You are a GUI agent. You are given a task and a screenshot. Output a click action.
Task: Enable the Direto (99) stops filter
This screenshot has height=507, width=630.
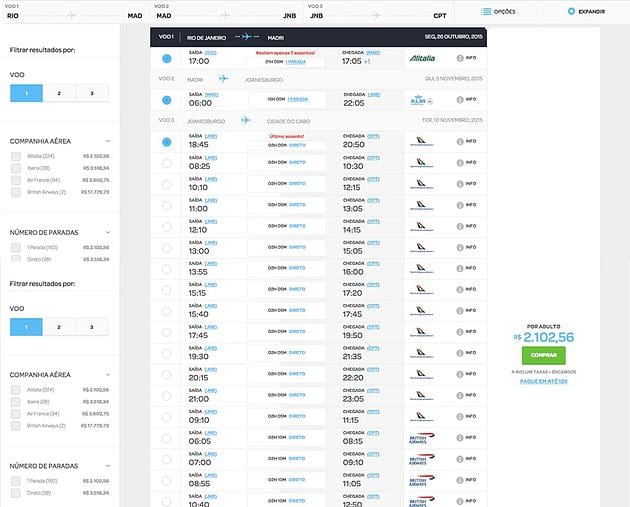(x=16, y=258)
